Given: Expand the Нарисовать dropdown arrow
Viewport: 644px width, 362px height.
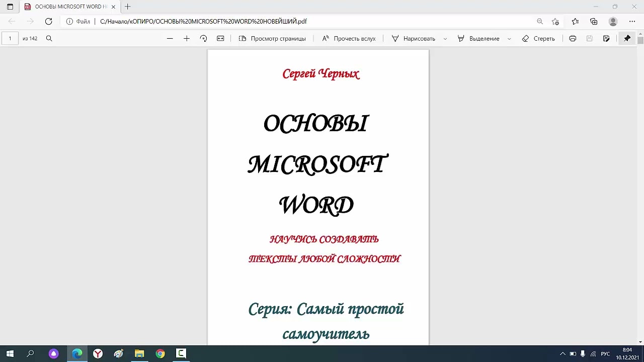Looking at the screenshot, I should point(445,39).
